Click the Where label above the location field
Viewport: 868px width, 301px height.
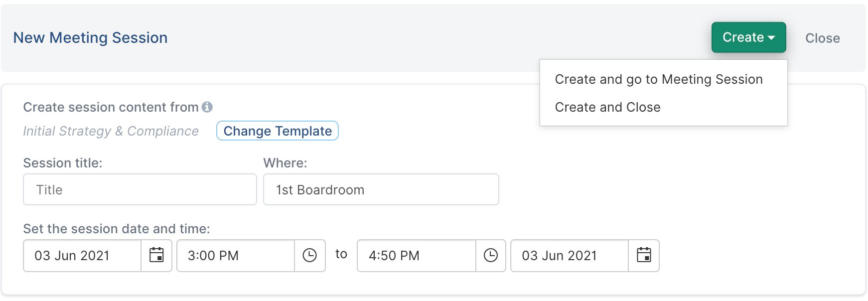coord(285,163)
